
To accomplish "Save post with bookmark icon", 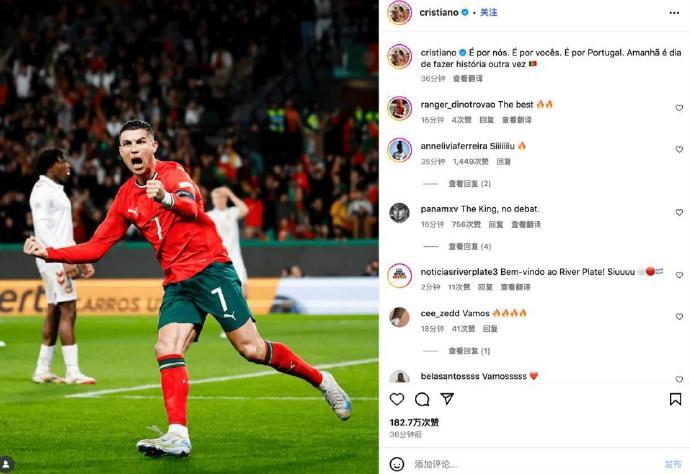I will 675,399.
